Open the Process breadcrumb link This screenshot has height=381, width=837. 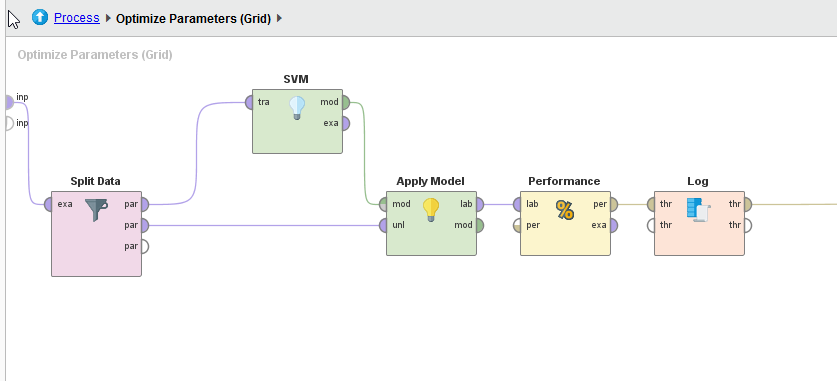coord(77,18)
